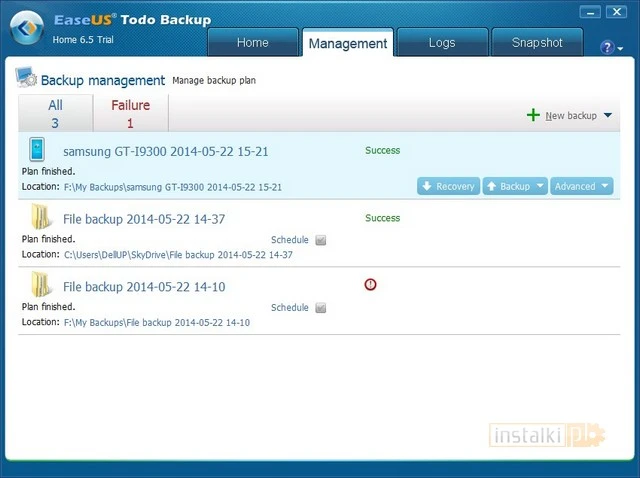Image resolution: width=640 pixels, height=478 pixels.
Task: Click Success status of samsung backup
Action: pyautogui.click(x=382, y=150)
